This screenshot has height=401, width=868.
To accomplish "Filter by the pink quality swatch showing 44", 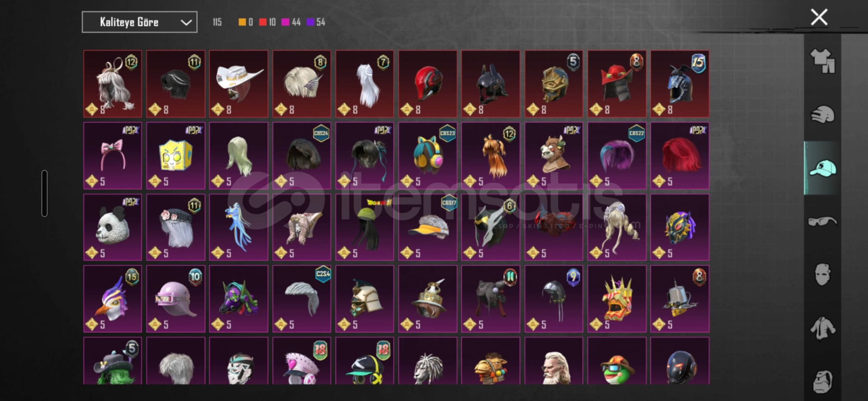I will tap(291, 22).
